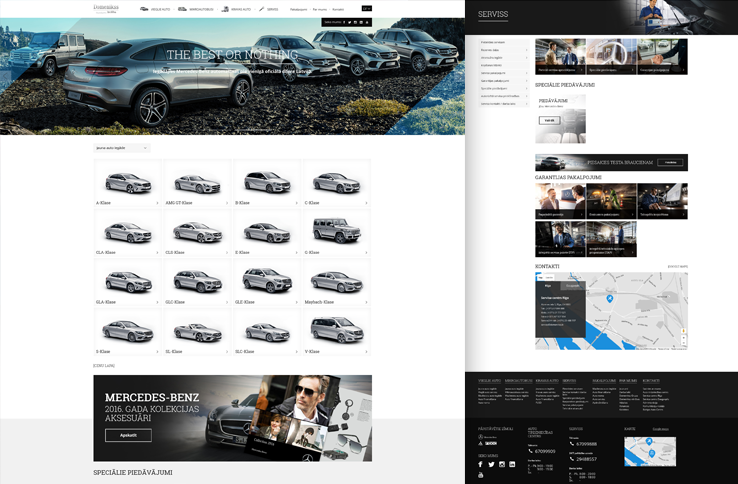Open the Instagram icon in footer

(501, 464)
